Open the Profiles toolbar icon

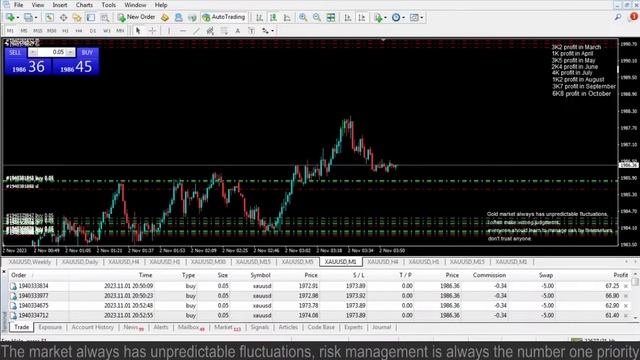coord(29,18)
